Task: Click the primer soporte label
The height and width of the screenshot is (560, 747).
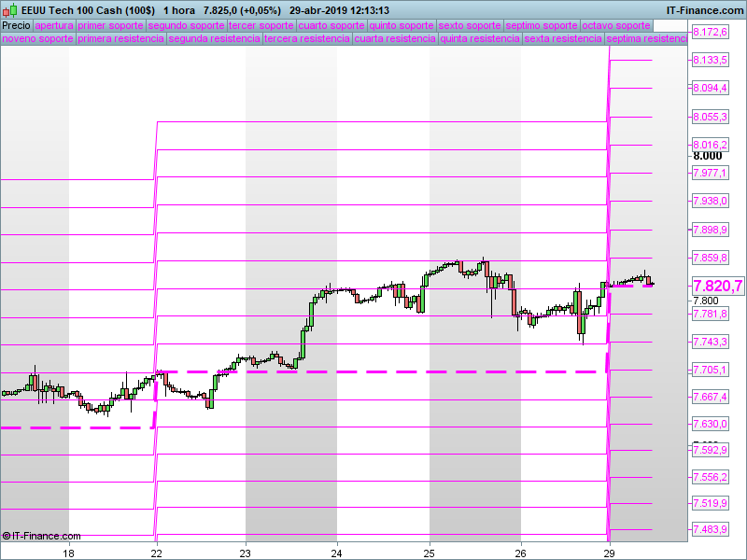Action: tap(110, 25)
